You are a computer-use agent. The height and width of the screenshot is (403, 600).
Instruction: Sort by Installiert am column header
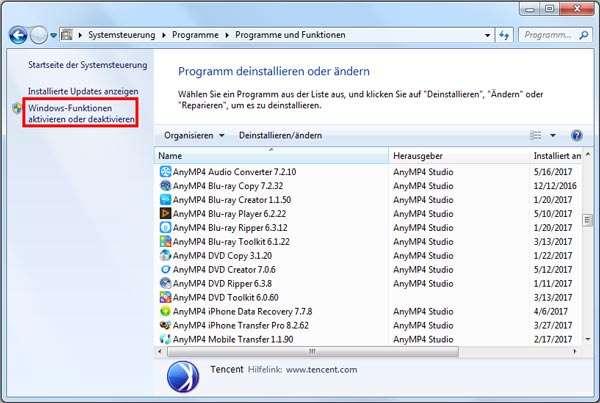click(557, 156)
